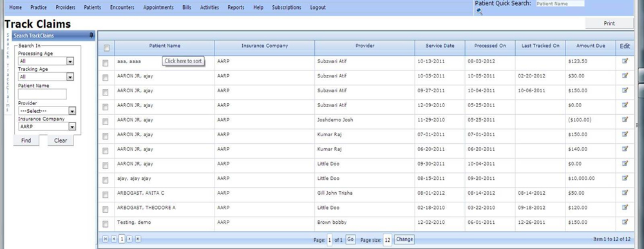
Task: Open the Activities menu
Action: [x=209, y=7]
